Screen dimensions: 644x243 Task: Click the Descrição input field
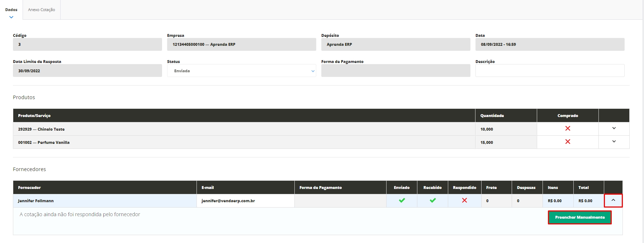[x=550, y=71]
